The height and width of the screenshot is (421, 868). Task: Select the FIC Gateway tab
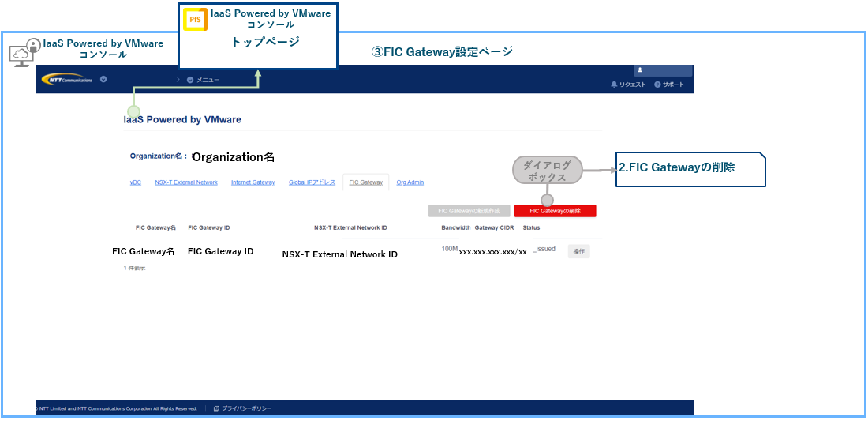point(366,182)
